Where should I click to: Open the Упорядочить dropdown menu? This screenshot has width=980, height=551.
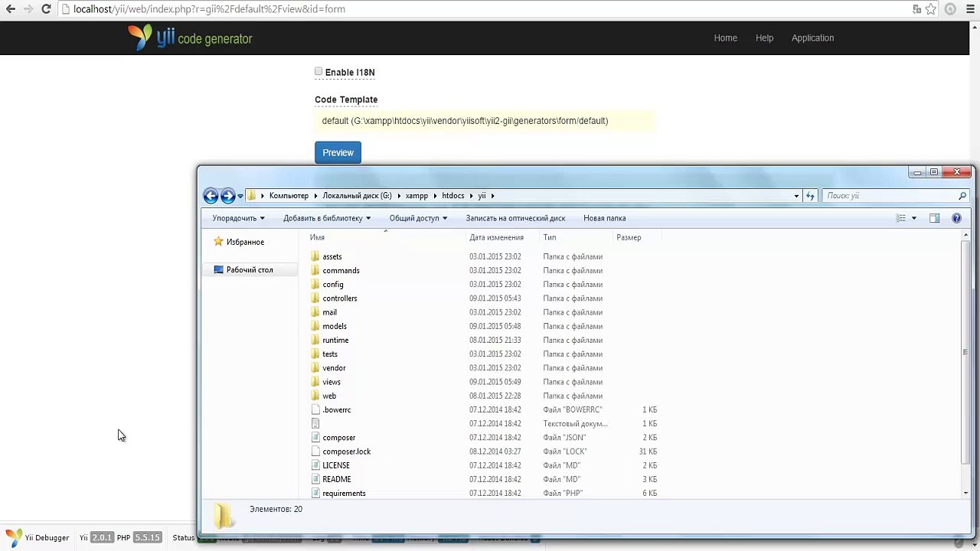pos(238,218)
